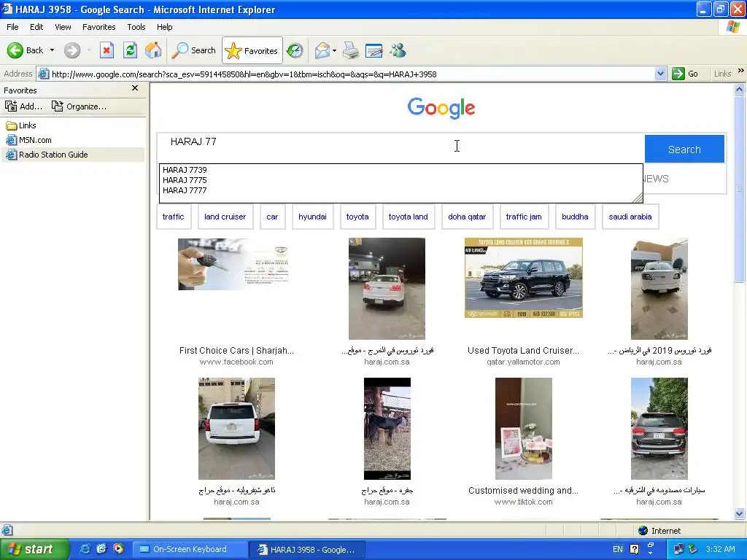
Task: Click the Mail envelope icon
Action: click(322, 50)
